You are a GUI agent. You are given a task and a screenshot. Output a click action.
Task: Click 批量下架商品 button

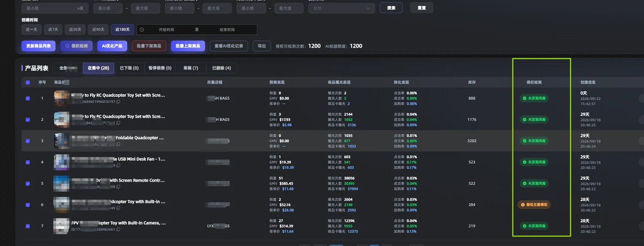(149, 46)
